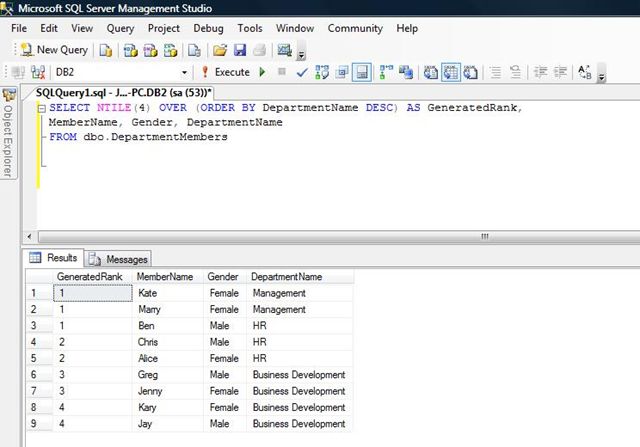
Task: Parse the query with the checkmark
Action: pos(302,73)
